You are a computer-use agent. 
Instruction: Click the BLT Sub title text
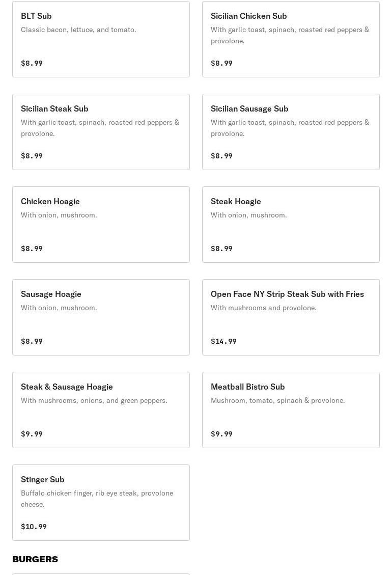36,16
